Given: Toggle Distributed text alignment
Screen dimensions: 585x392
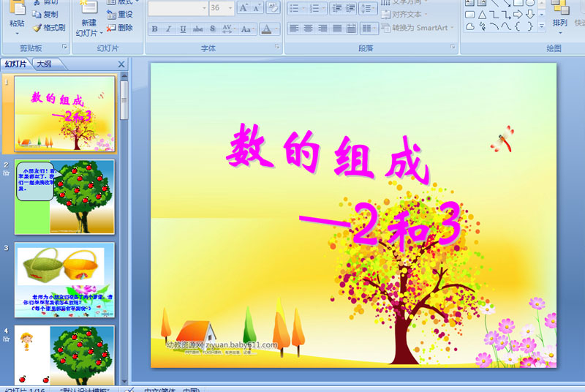Looking at the screenshot, I should click(351, 29).
